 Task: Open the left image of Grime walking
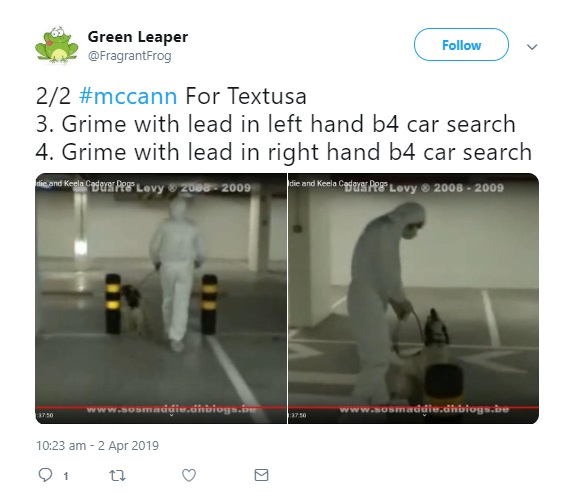[x=161, y=298]
